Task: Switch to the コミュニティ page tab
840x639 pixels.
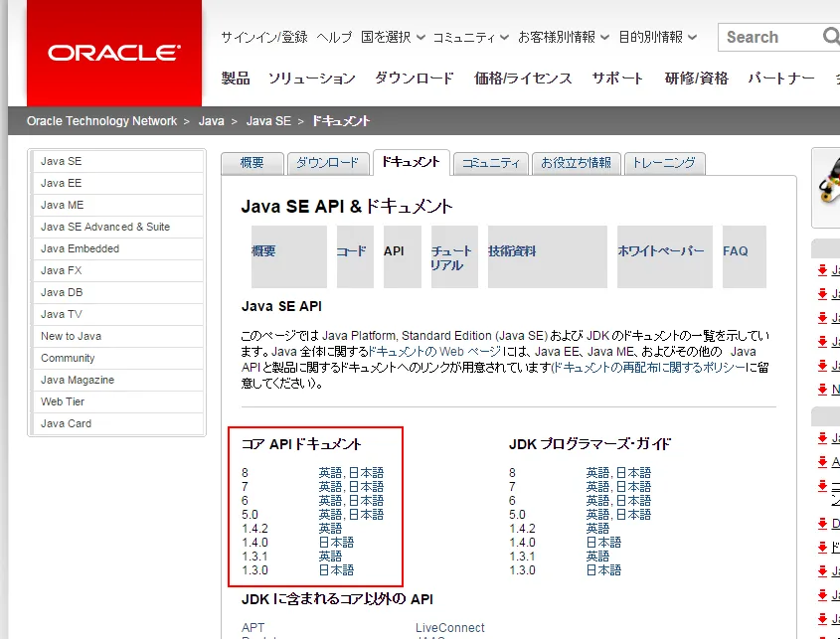Action: 491,163
